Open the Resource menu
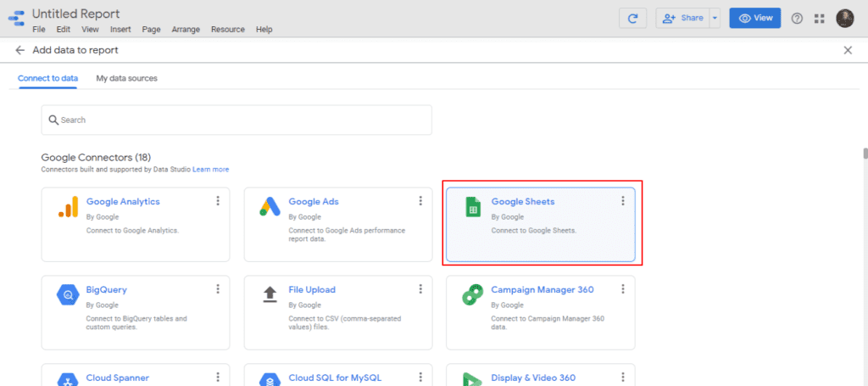868x386 pixels. [227, 30]
